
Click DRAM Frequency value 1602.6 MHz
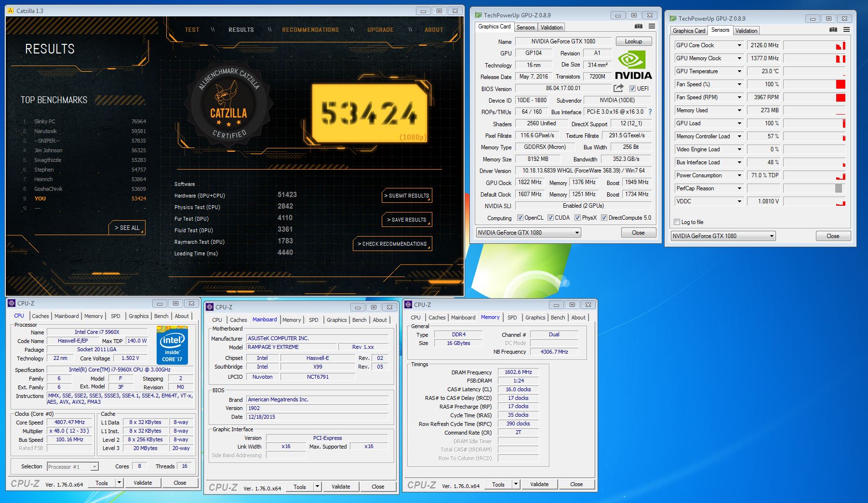pos(518,372)
